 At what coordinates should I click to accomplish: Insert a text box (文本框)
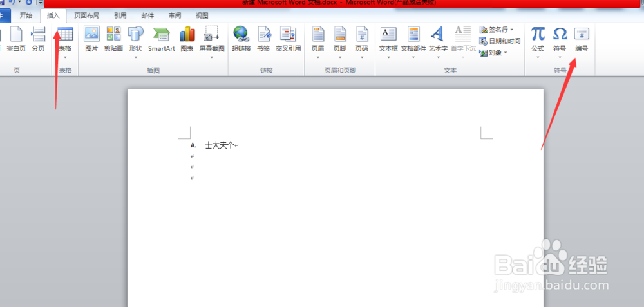click(x=388, y=40)
